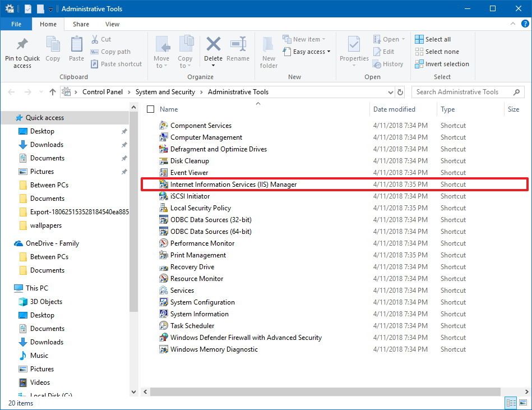Image resolution: width=532 pixels, height=410 pixels.
Task: Expand the Copy to dropdown
Action: click(189, 66)
